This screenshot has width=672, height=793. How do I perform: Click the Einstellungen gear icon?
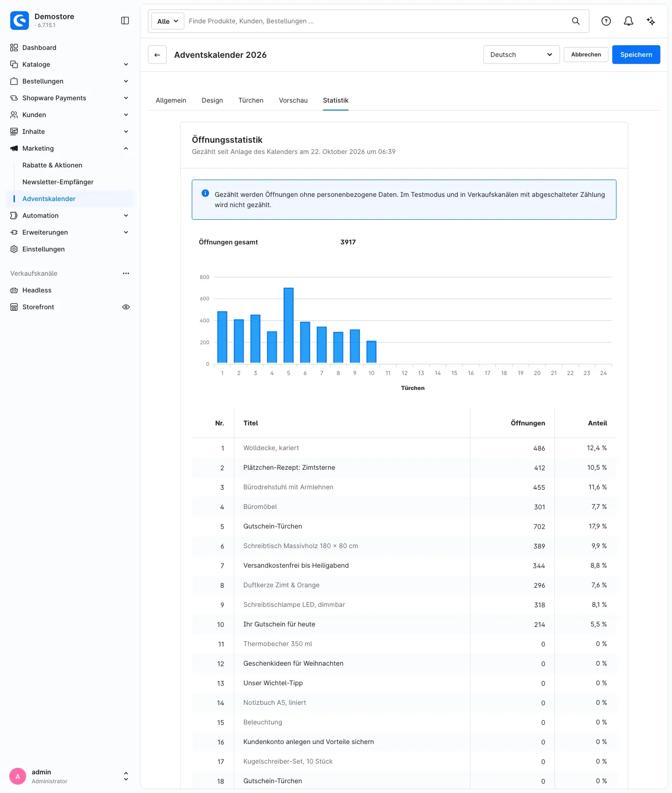click(x=14, y=249)
